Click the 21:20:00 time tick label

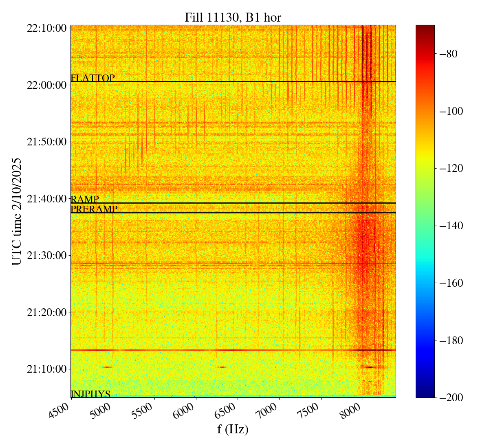click(x=46, y=312)
